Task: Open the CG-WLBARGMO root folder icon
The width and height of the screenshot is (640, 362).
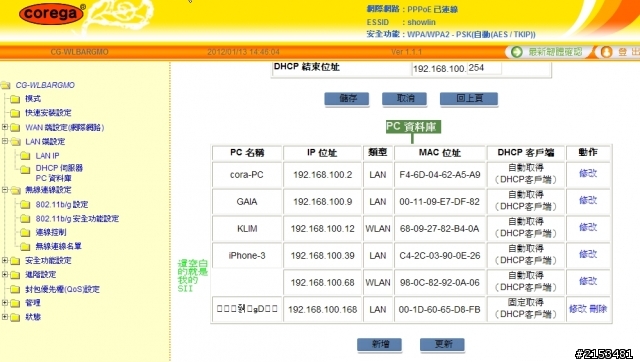Action: (x=6, y=85)
